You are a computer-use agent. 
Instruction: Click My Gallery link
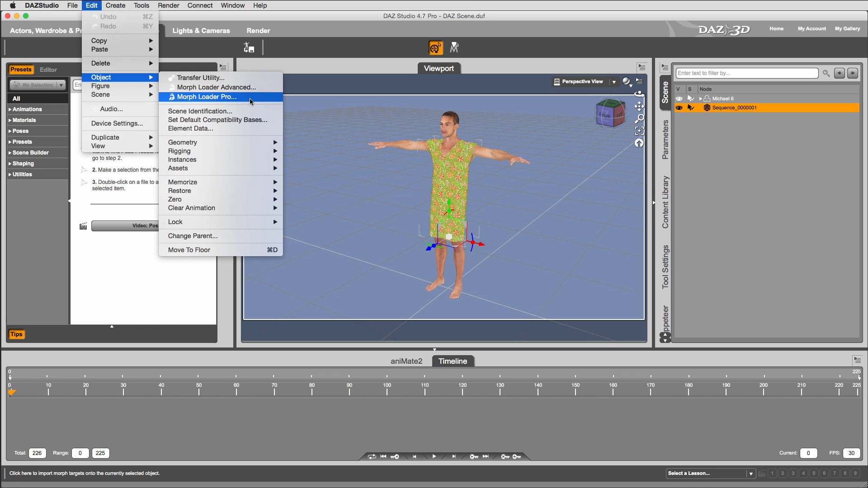pyautogui.click(x=847, y=28)
